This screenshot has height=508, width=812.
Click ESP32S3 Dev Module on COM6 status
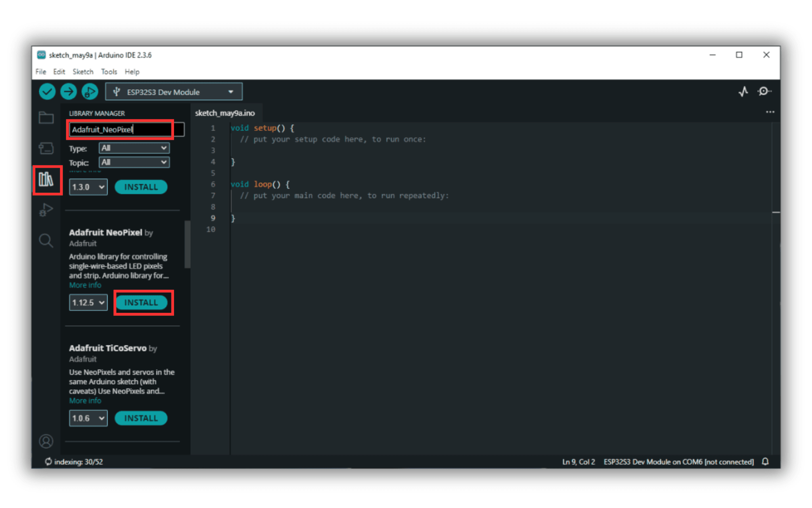tap(678, 462)
